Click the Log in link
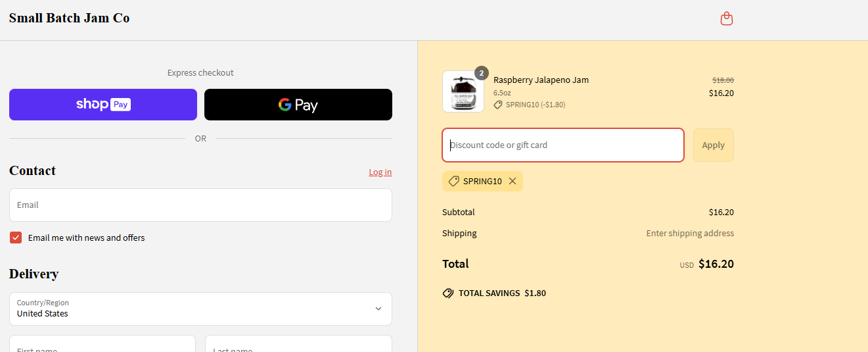868x352 pixels. 380,172
